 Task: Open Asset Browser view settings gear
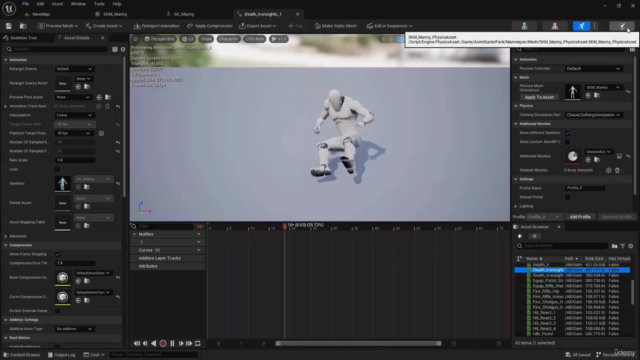[631, 246]
